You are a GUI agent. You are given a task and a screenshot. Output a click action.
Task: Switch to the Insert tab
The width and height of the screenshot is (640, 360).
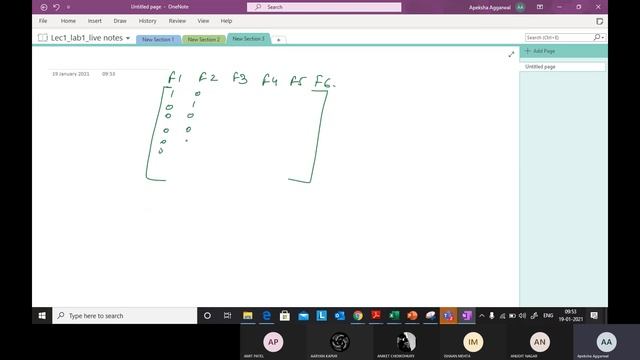click(95, 21)
